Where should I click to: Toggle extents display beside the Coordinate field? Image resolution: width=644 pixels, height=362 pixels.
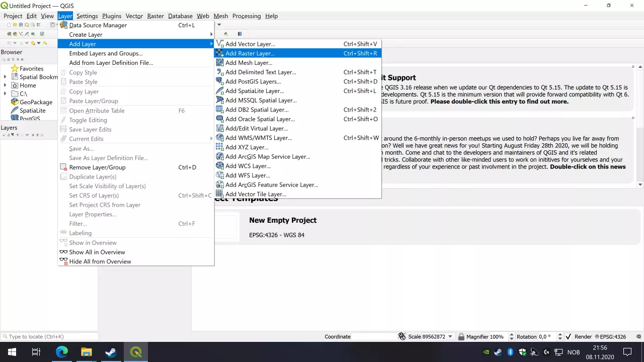click(x=401, y=336)
